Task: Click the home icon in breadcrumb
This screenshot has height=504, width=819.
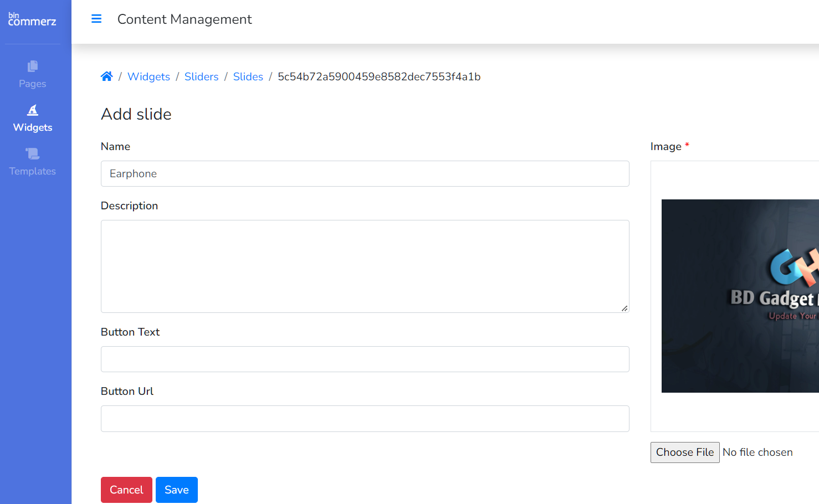Action: 106,76
